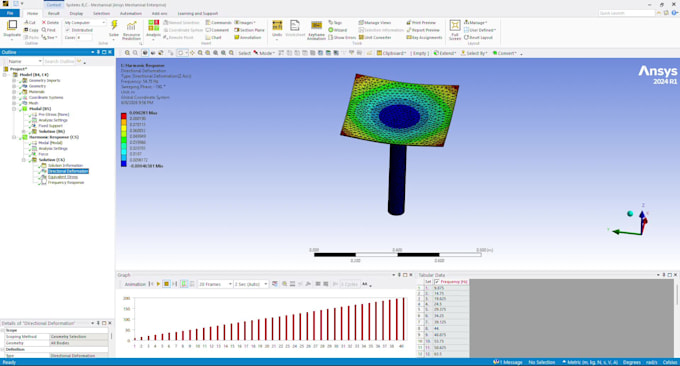The height and width of the screenshot is (366, 680).
Task: Switch to the Display ribbon tab
Action: tap(76, 13)
